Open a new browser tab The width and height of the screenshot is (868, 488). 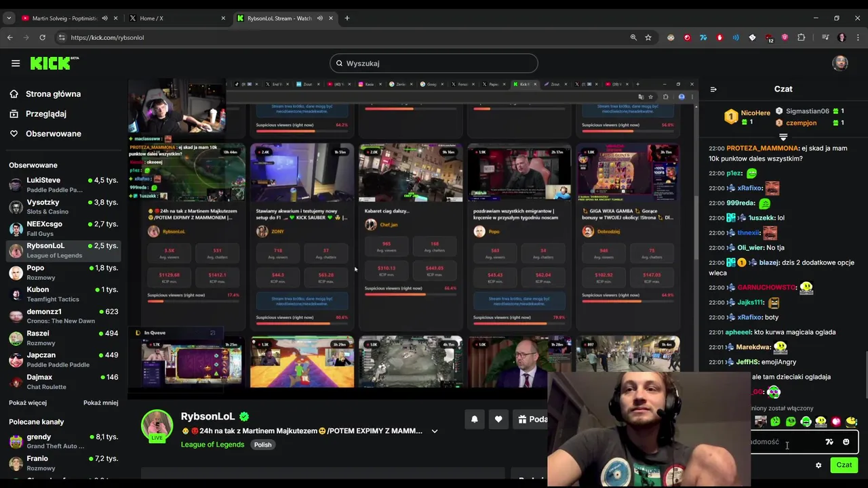(x=347, y=18)
